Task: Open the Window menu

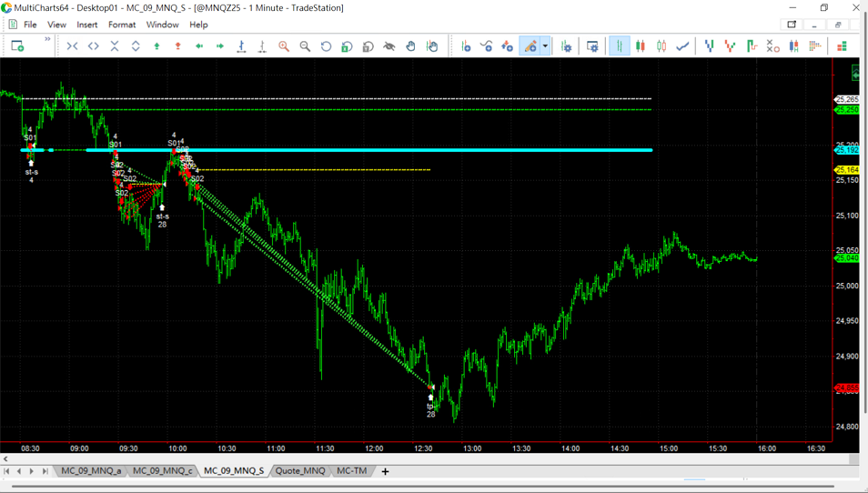Action: [x=162, y=25]
